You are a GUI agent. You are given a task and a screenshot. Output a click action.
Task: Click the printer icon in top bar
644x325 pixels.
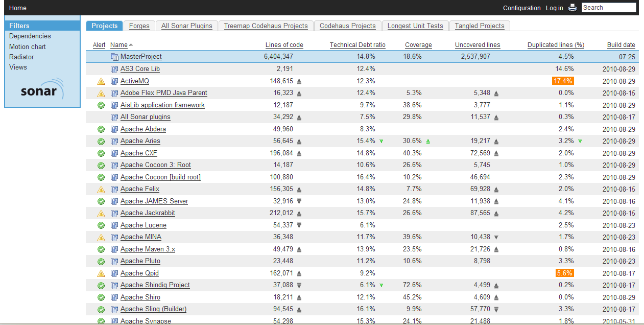tap(573, 8)
